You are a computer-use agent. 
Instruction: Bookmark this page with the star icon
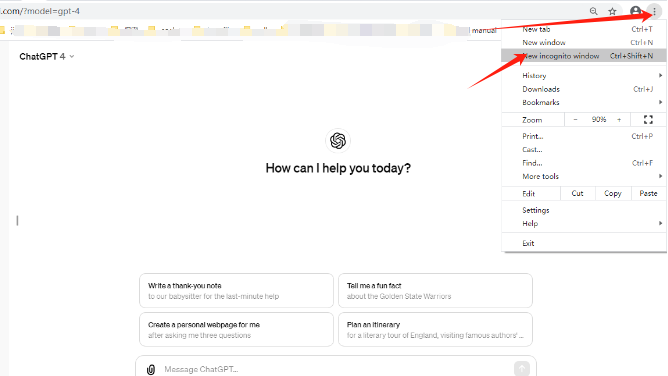click(x=613, y=11)
